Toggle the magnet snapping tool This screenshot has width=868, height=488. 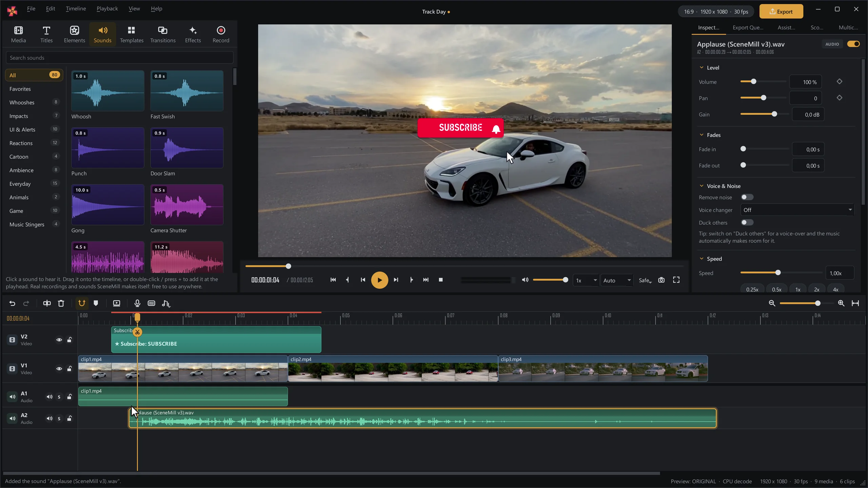(82, 303)
